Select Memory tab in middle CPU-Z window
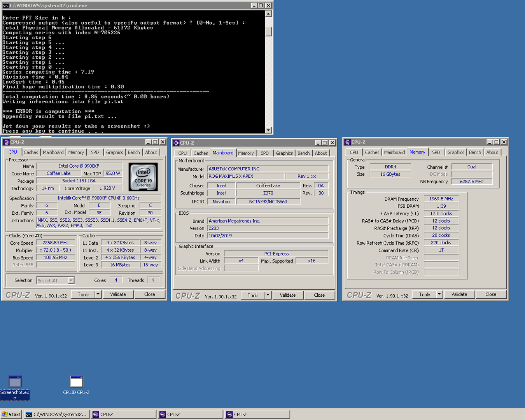525x420 pixels. 246,153
